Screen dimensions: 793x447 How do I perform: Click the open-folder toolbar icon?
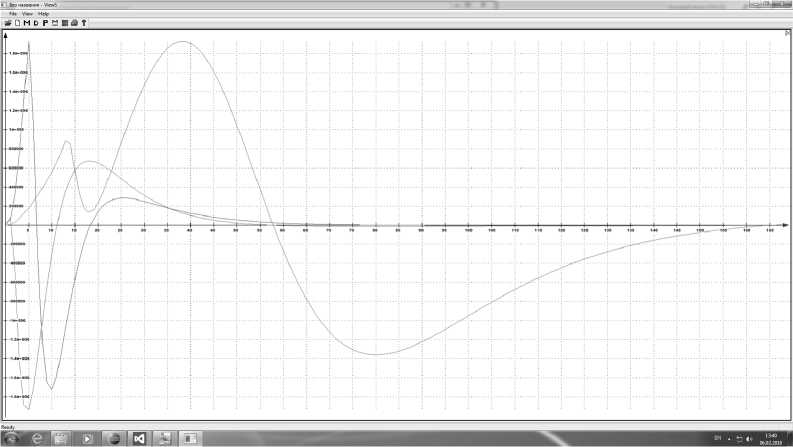click(x=8, y=23)
